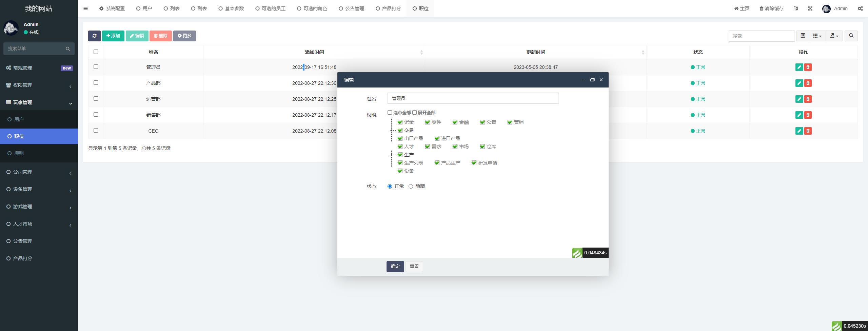Open 规则 in the sidebar menu
Viewport: 868px width, 331px height.
click(x=19, y=153)
